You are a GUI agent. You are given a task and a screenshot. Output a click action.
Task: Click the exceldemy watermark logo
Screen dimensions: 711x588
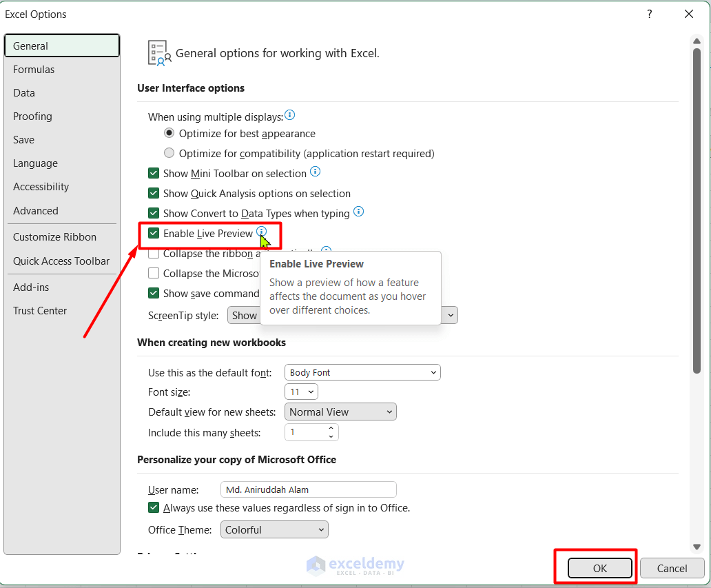355,565
